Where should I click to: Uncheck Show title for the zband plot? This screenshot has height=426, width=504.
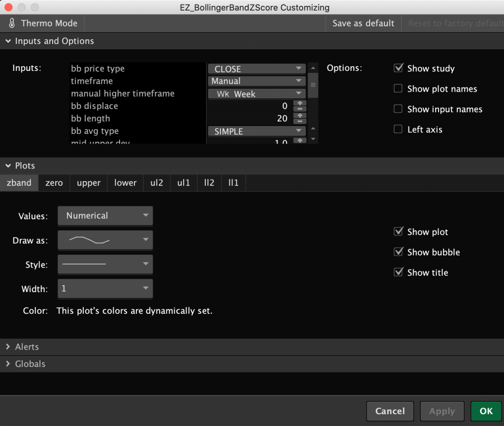(398, 272)
